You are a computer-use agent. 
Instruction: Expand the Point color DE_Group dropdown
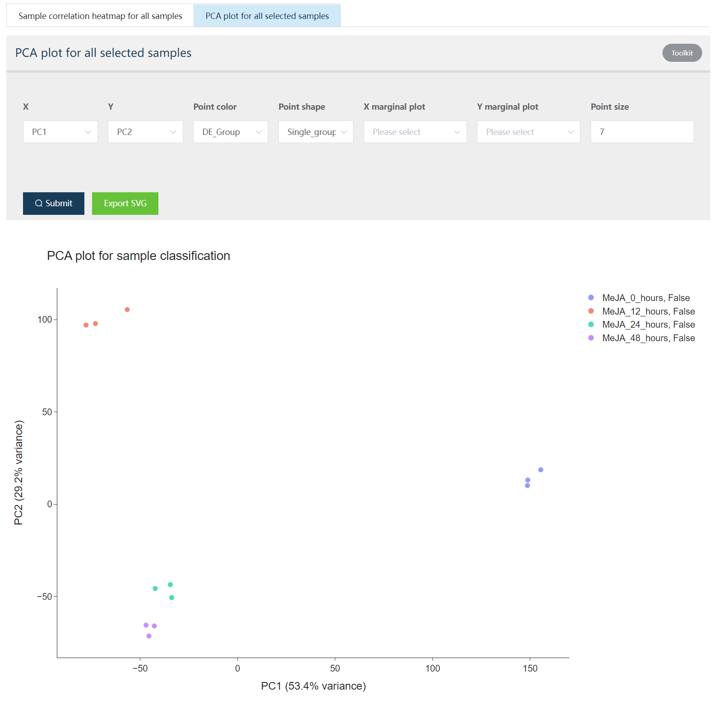231,132
